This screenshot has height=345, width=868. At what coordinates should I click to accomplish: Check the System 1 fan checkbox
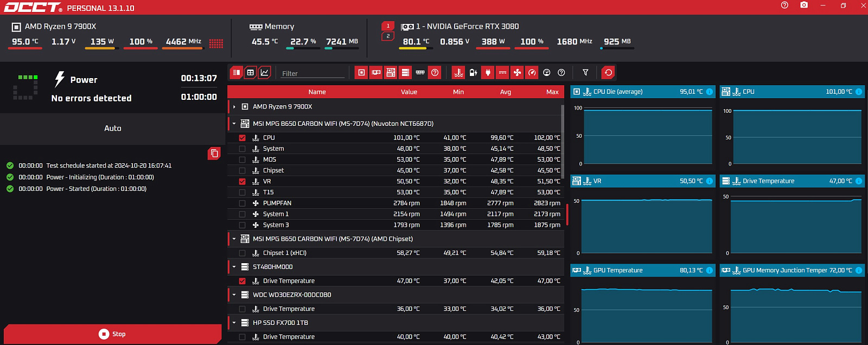[242, 214]
